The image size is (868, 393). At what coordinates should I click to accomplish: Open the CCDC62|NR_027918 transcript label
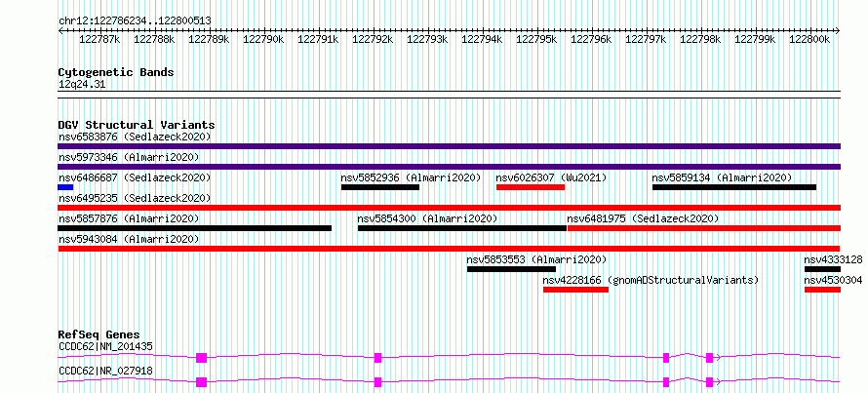point(105,371)
